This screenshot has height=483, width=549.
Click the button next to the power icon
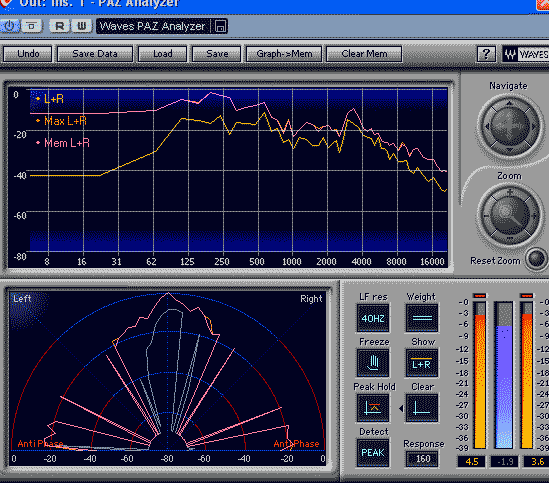pos(32,26)
